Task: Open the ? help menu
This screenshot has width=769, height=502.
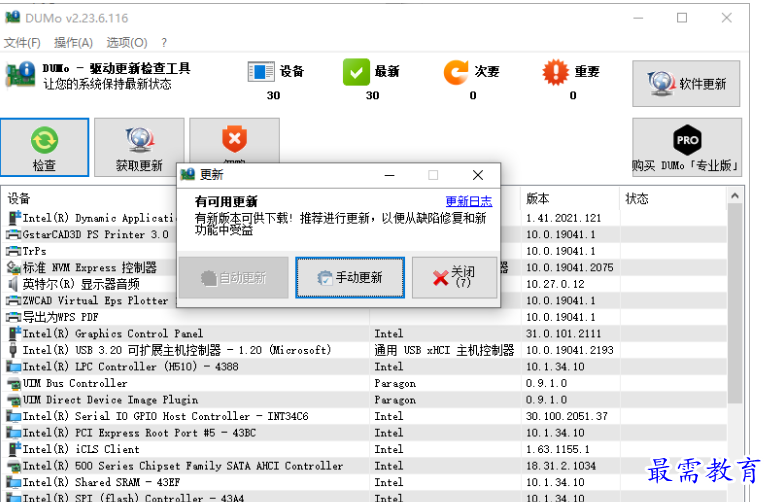Action: point(164,42)
